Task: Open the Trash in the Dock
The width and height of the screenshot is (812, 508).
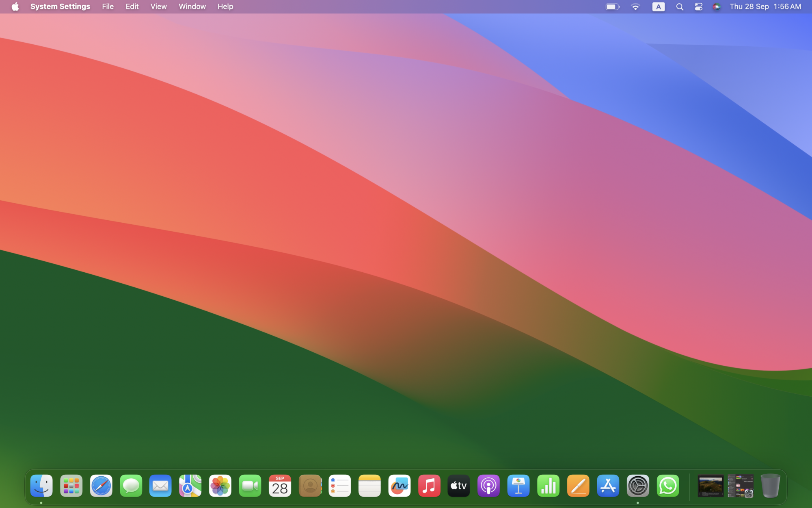Action: pos(770,486)
